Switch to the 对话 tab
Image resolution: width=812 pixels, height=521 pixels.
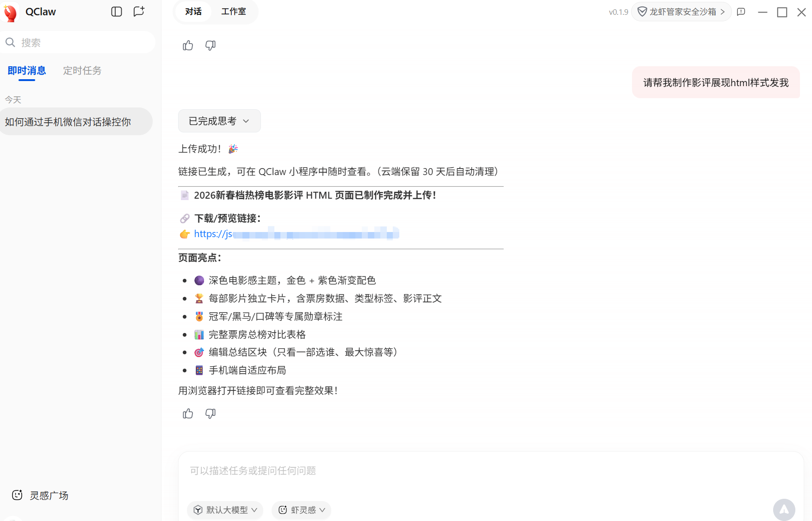193,12
